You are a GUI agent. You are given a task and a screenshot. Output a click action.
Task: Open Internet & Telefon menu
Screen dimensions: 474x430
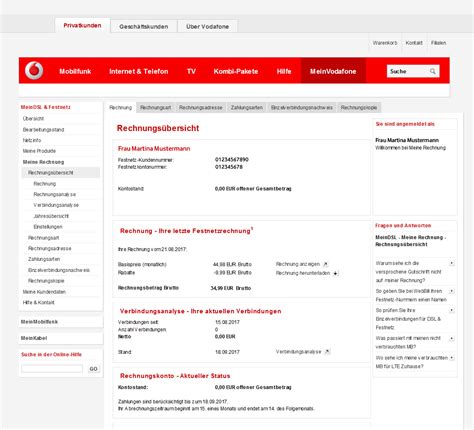[139, 71]
